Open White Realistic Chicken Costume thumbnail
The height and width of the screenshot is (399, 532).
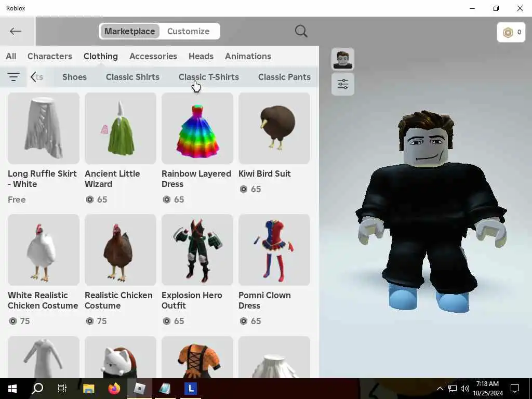point(44,250)
